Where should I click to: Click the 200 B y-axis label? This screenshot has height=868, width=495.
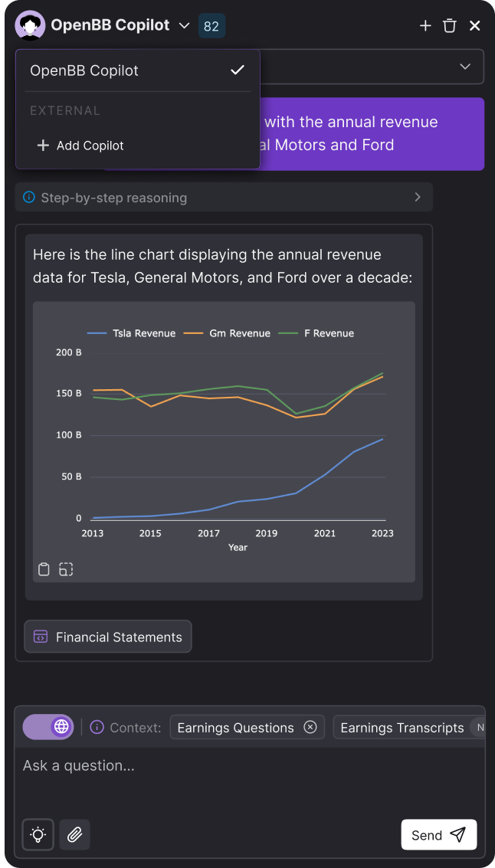pyautogui.click(x=69, y=352)
